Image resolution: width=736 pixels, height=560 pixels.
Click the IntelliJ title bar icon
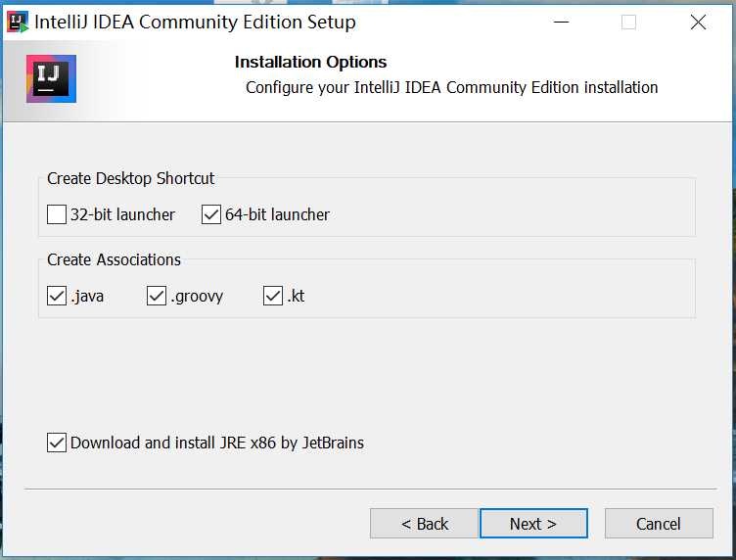18,23
